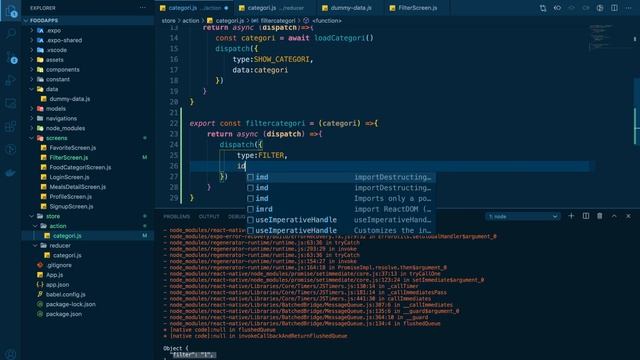The image size is (640, 360).
Task: Click 'store' in the breadcrumb
Action: [x=168, y=20]
